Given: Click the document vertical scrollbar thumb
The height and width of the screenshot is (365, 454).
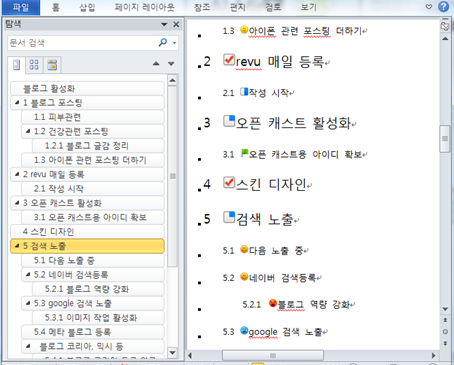Looking at the screenshot, I should pyautogui.click(x=445, y=139).
